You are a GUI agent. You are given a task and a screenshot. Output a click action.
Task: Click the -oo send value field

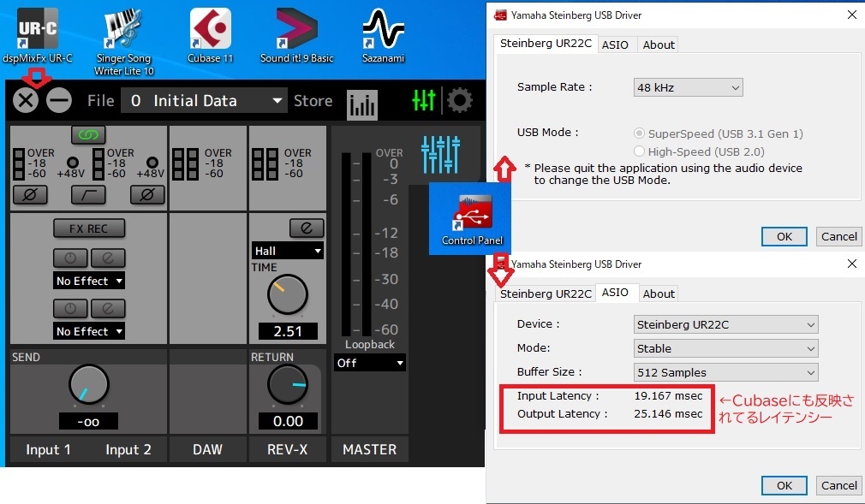point(88,422)
